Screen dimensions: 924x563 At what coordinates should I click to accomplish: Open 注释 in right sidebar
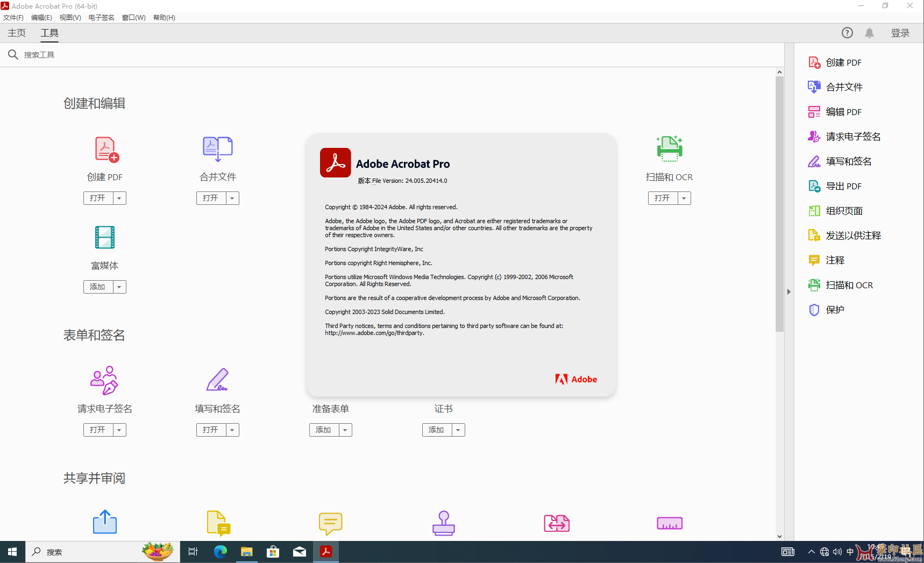826,260
